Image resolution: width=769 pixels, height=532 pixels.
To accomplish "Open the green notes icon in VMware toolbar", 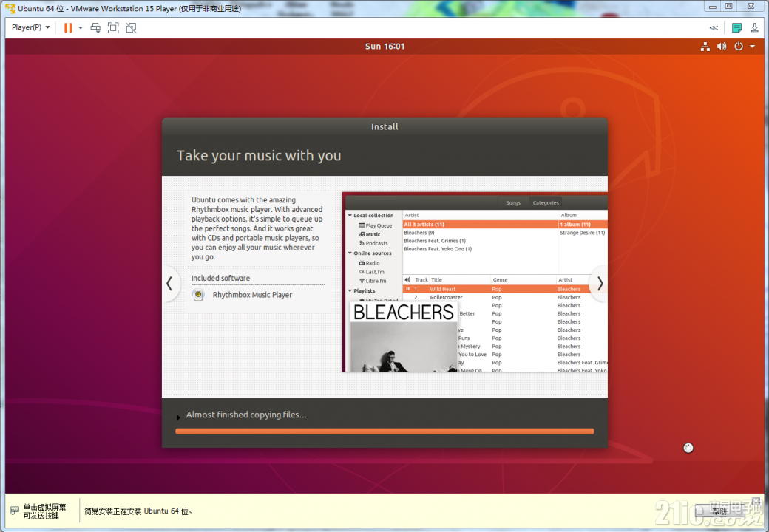I will (x=736, y=28).
